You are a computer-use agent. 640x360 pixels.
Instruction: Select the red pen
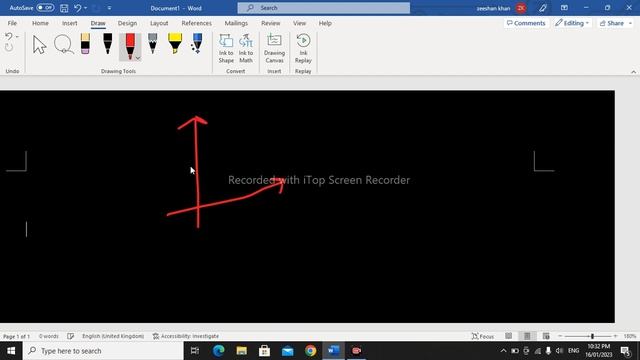(x=130, y=46)
